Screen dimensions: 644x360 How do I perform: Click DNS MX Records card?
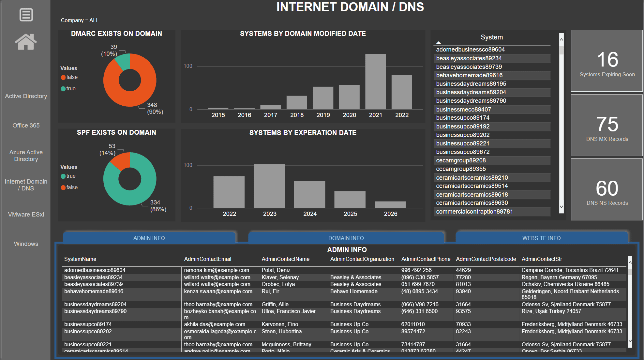607,125
